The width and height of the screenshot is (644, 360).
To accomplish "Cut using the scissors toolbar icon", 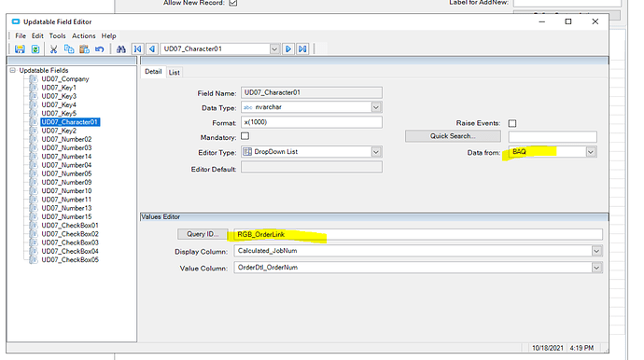I will [53, 49].
